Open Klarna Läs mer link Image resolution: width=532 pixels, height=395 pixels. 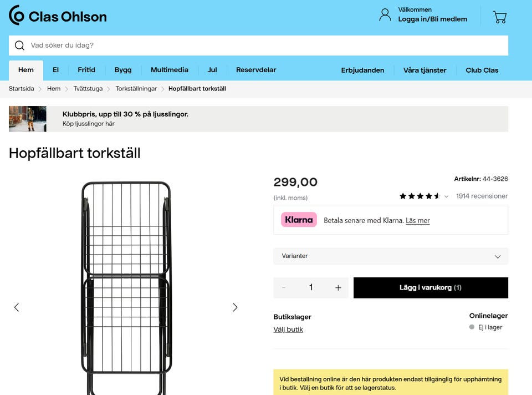pyautogui.click(x=418, y=221)
